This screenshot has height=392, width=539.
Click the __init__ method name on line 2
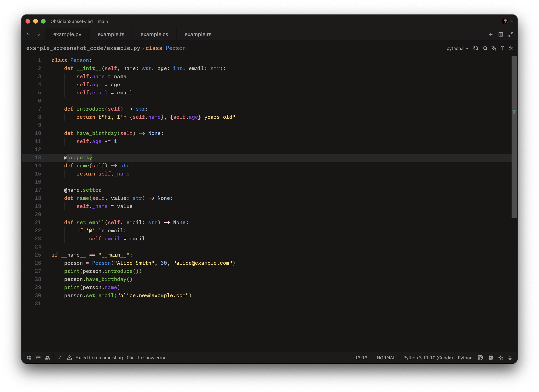click(x=89, y=68)
